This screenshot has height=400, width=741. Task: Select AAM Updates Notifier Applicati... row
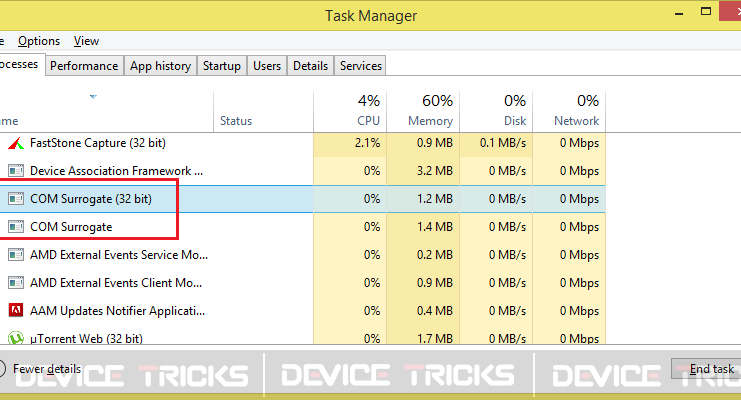(302, 311)
